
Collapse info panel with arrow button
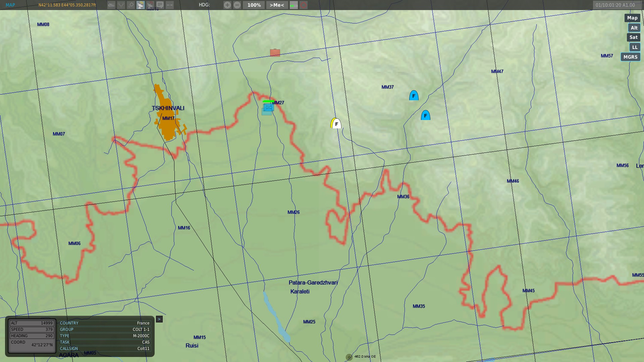[x=159, y=319]
